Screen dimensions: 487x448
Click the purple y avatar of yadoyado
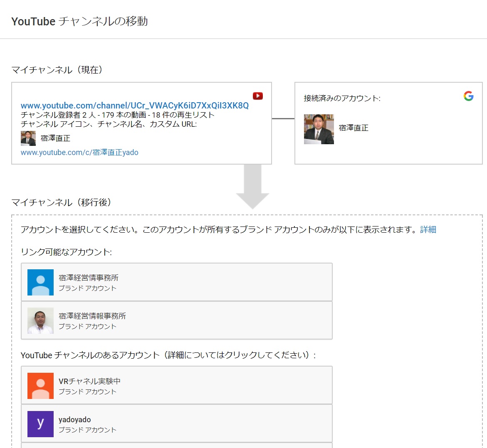[x=40, y=424]
